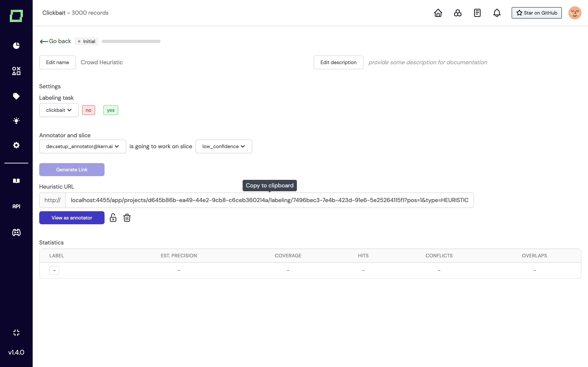
Task: Click the Heuristic URL field to copy
Action: click(269, 200)
